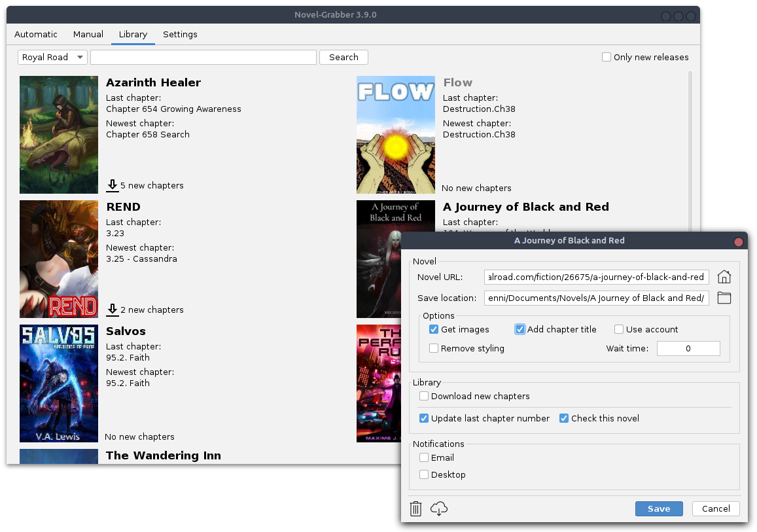The image size is (757, 532).
Task: Click Salvos's 'No new chapters' text
Action: (139, 436)
